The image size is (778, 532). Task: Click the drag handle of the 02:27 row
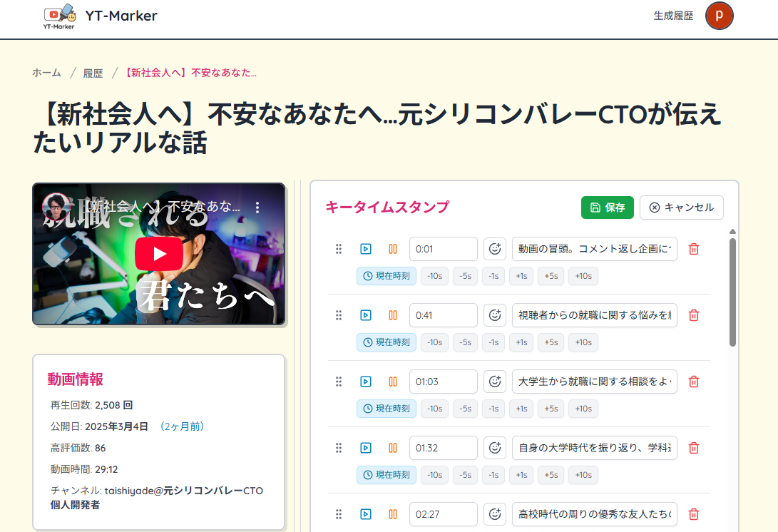coord(339,514)
